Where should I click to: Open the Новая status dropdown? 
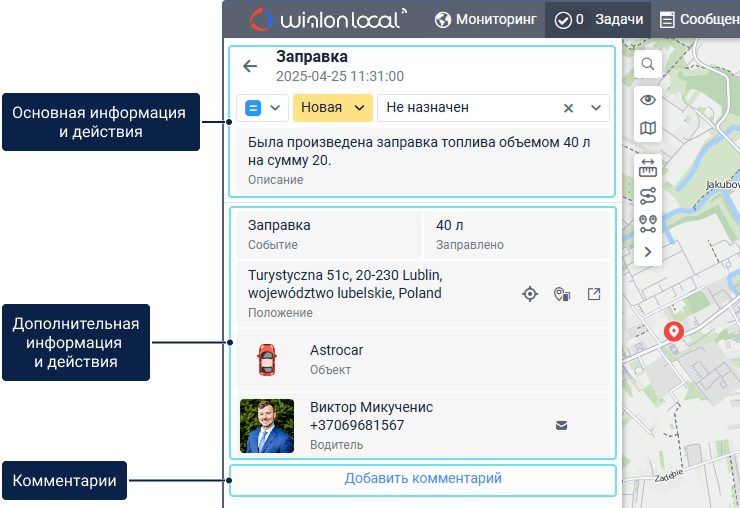tap(332, 108)
